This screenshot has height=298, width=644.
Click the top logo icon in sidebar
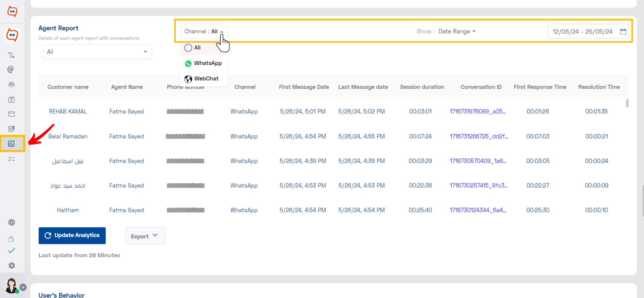(12, 11)
